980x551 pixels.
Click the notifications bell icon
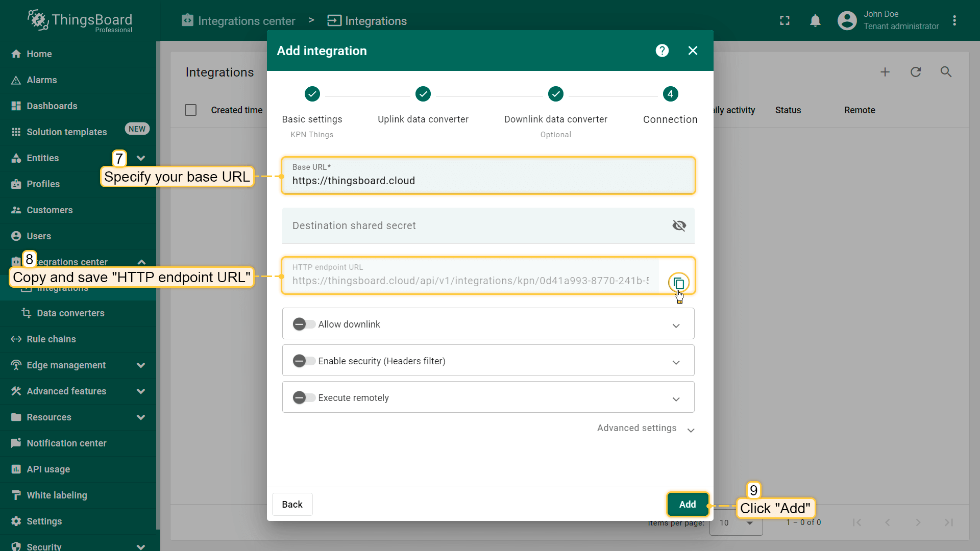815,20
